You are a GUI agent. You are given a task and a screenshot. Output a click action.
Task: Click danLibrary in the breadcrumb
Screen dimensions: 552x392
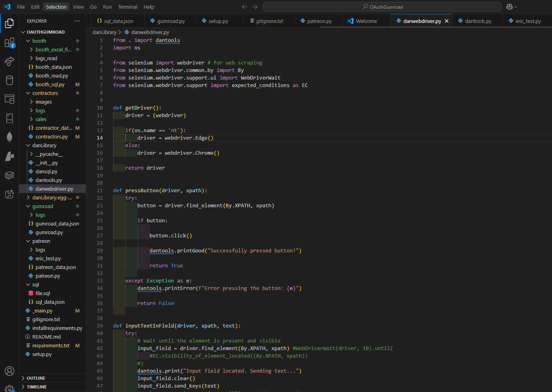point(104,32)
